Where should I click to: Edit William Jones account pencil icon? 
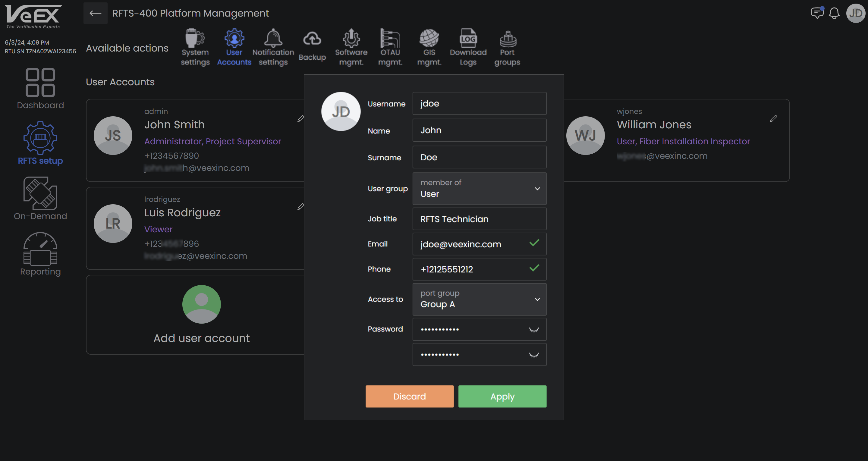click(x=773, y=118)
